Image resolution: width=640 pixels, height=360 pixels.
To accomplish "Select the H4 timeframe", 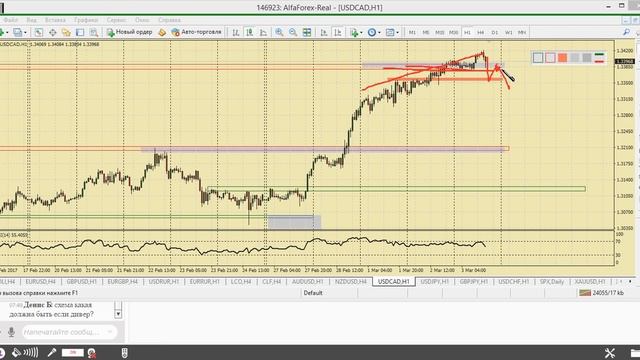I will pyautogui.click(x=481, y=32).
